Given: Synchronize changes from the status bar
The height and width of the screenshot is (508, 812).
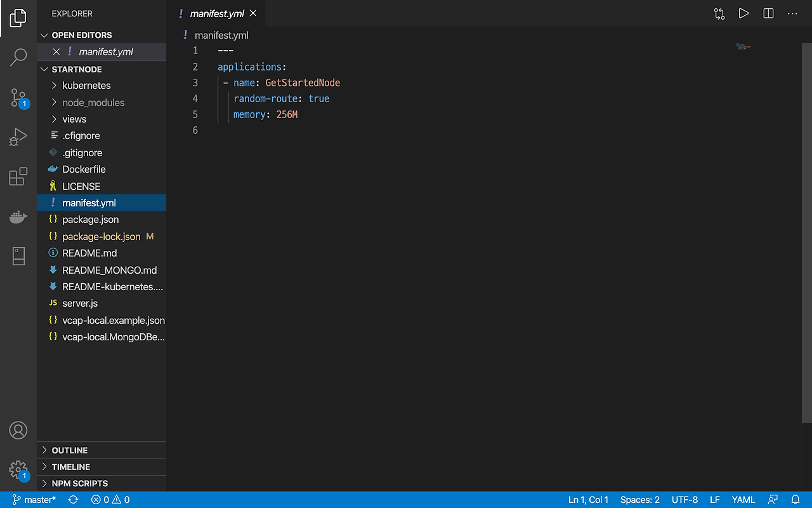Looking at the screenshot, I should point(73,500).
